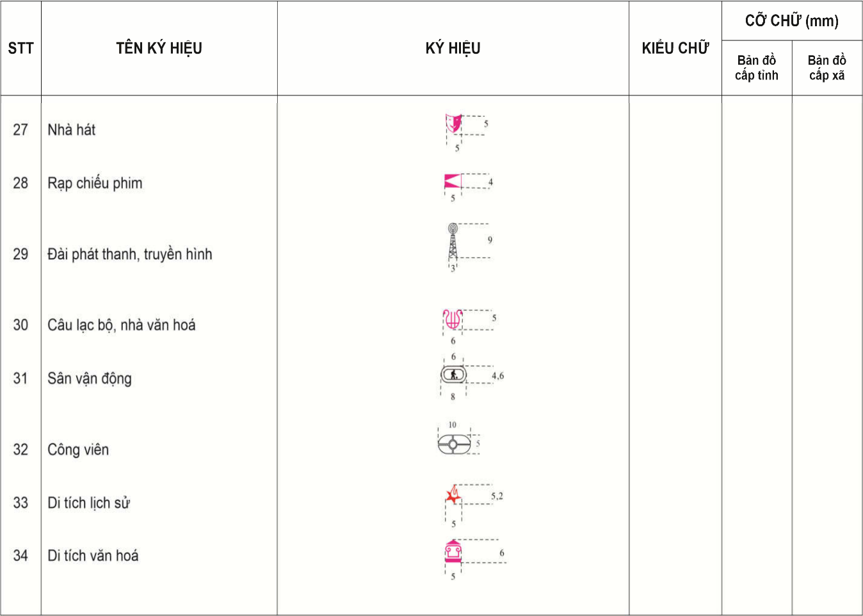
Task: Click the broadcast tower symbol
Action: pyautogui.click(x=453, y=241)
